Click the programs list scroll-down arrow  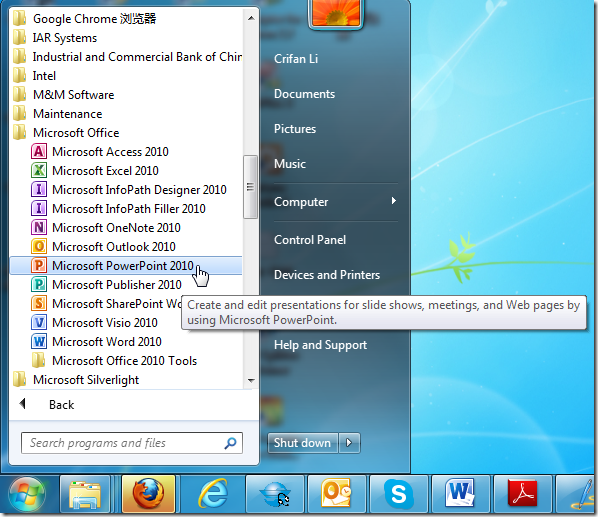point(251,381)
